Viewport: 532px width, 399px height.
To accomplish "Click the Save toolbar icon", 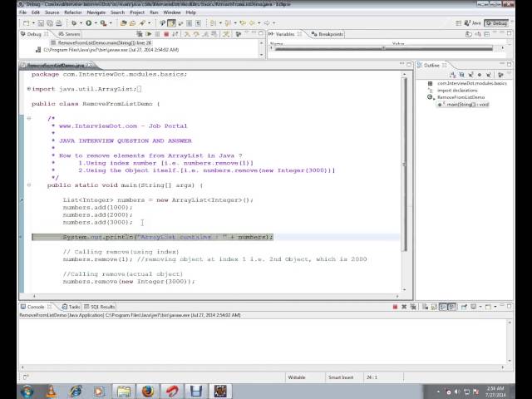I will [x=41, y=23].
